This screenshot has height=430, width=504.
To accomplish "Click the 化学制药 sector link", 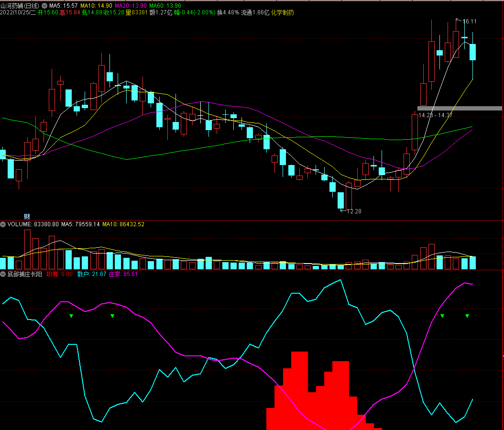I will point(283,12).
